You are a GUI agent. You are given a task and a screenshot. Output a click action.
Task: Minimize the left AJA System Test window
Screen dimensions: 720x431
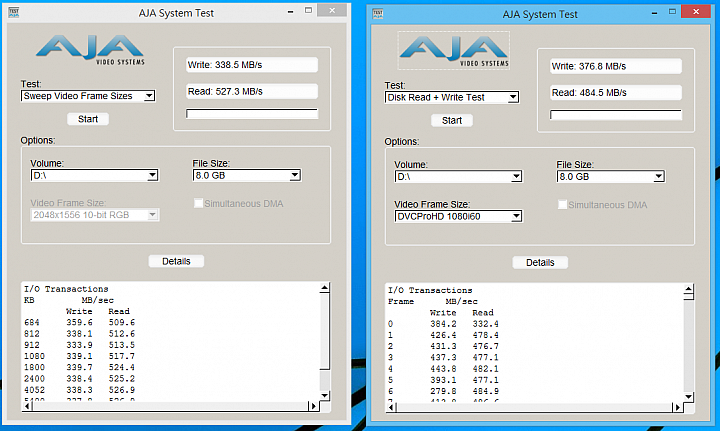coord(290,11)
